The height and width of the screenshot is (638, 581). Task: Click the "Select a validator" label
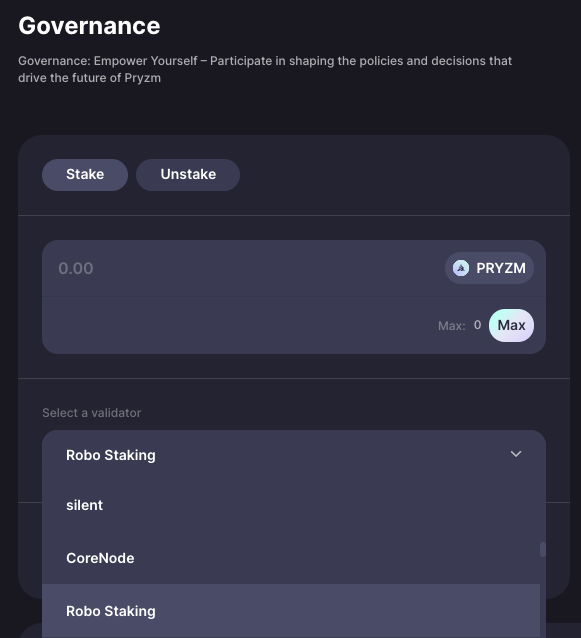(x=92, y=413)
